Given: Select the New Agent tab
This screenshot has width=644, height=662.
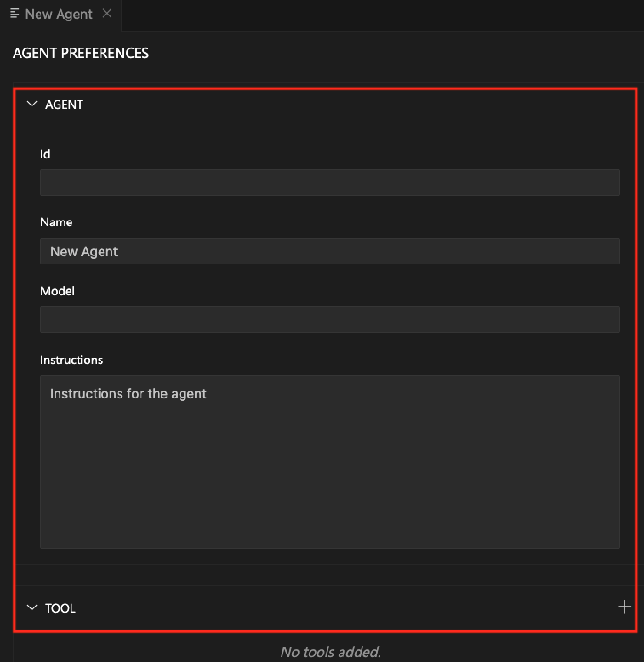Looking at the screenshot, I should coord(59,14).
